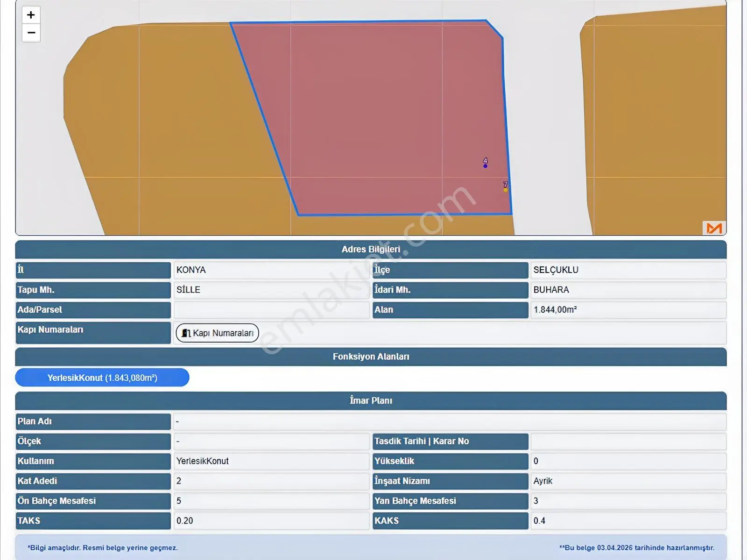Zoom in on the map
This screenshot has height=560, width=747.
[x=31, y=15]
